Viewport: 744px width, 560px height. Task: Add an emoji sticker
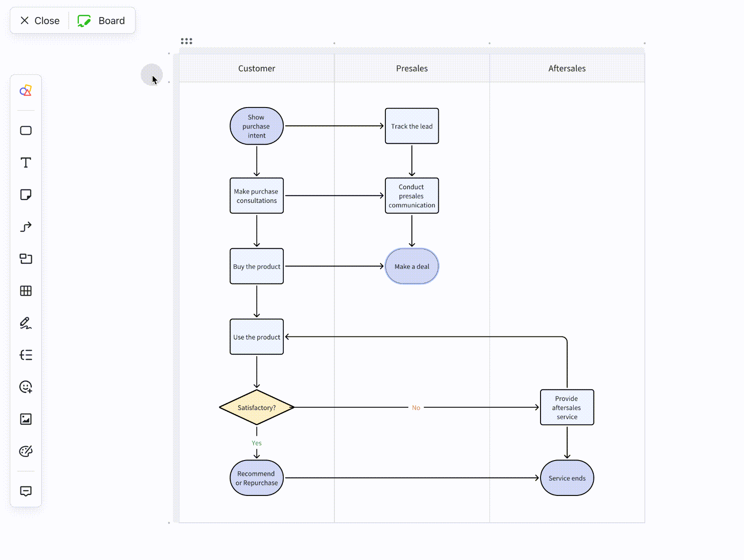pos(26,387)
